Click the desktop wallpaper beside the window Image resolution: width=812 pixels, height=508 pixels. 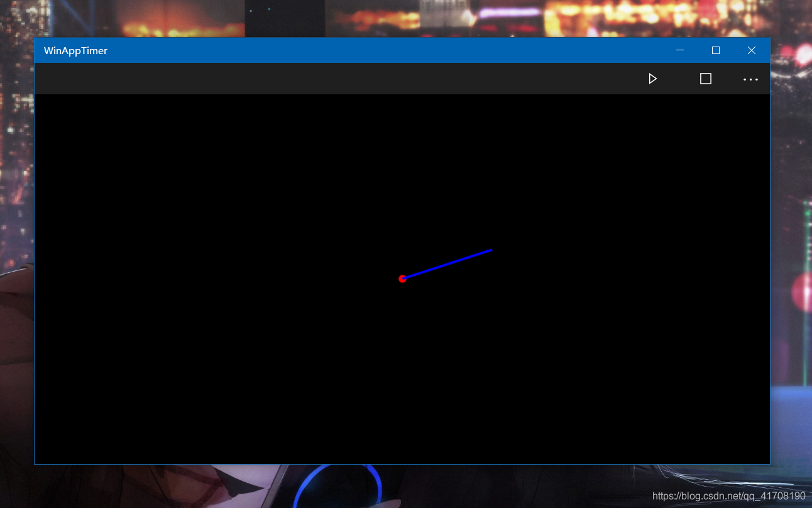pyautogui.click(x=16, y=251)
